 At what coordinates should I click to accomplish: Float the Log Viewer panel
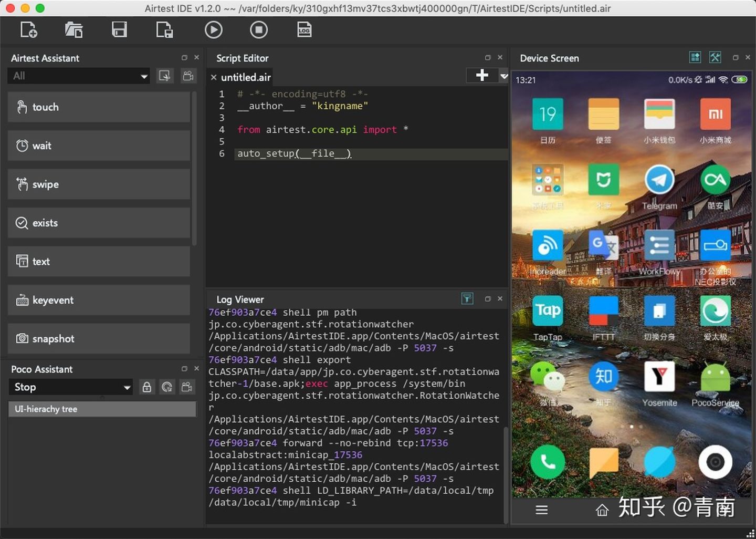click(488, 299)
